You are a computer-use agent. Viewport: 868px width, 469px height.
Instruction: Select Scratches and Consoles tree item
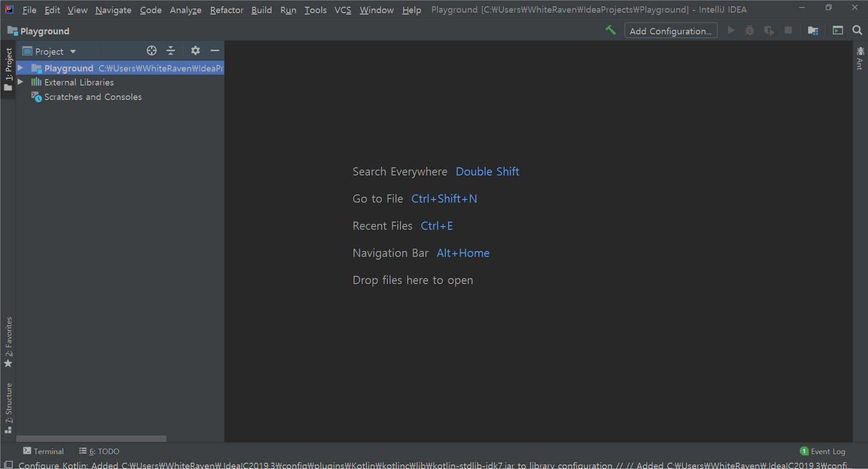coord(93,97)
